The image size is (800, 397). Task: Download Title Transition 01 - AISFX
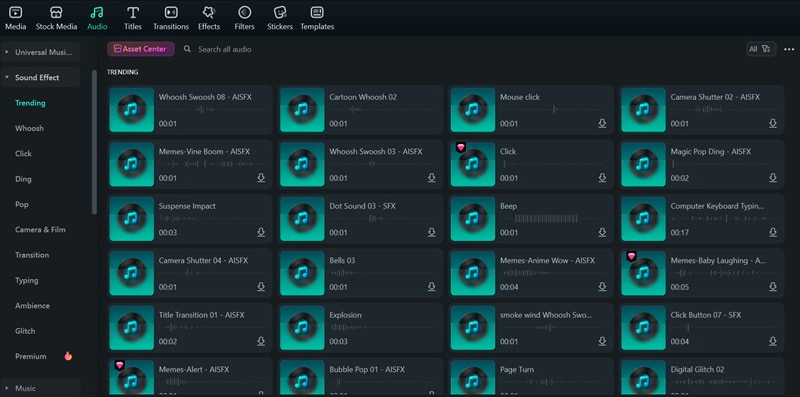[261, 341]
